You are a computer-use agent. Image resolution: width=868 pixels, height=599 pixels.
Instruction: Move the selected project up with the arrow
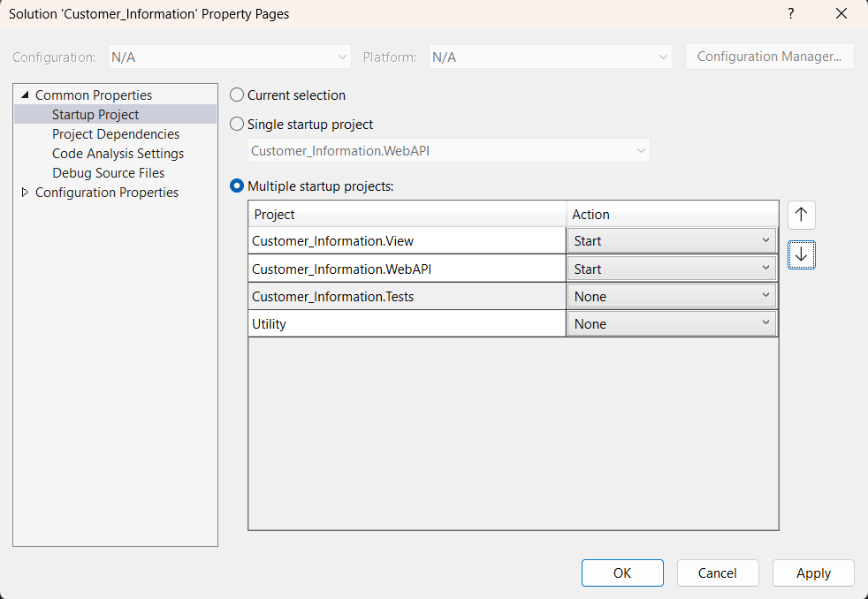tap(801, 215)
